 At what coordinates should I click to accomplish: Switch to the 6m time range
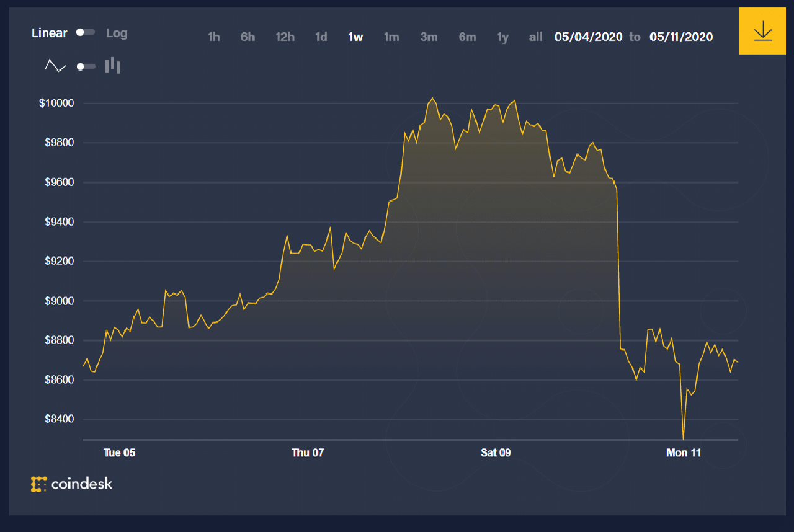pos(468,37)
